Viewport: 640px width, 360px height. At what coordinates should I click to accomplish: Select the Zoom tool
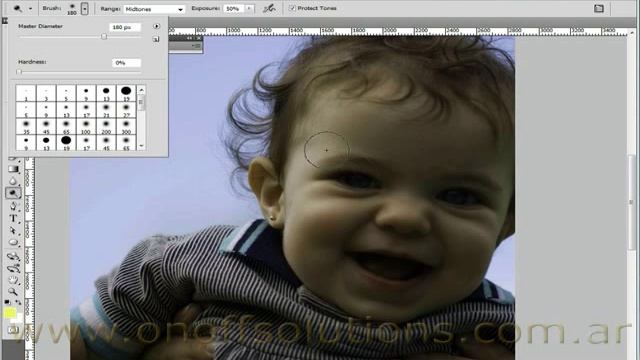13,292
